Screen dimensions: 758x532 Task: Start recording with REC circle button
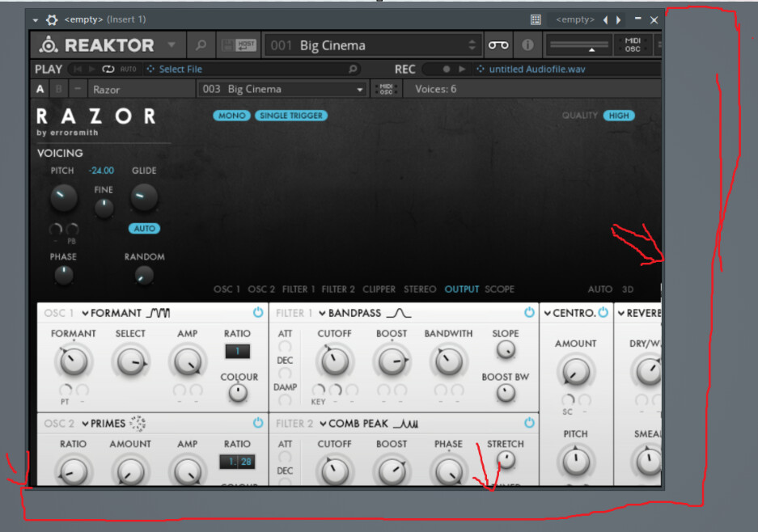tap(447, 69)
